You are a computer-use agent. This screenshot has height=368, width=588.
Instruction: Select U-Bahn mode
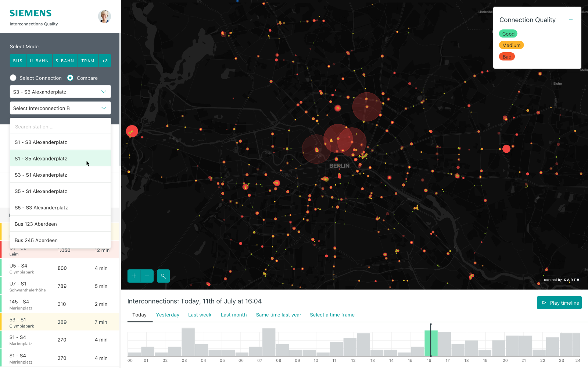click(x=39, y=61)
